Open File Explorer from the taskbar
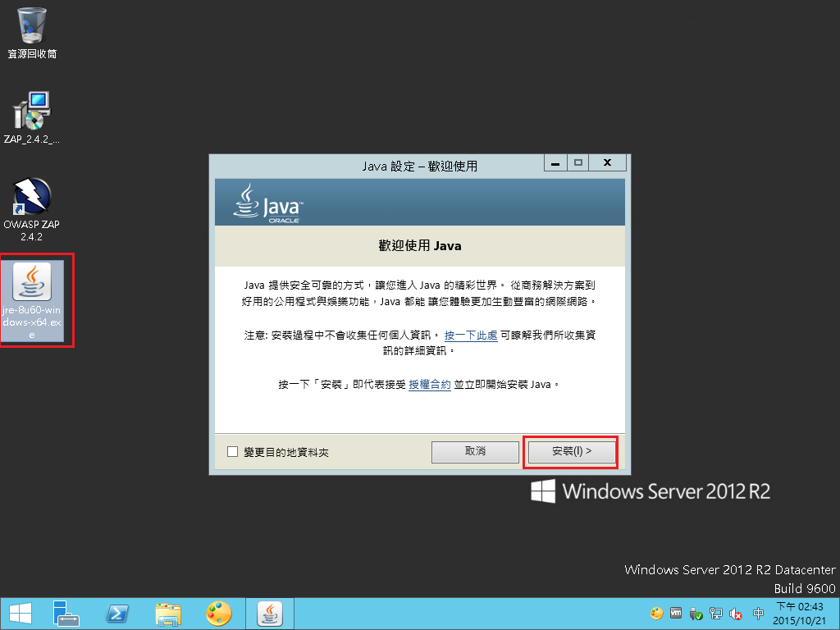This screenshot has width=840, height=630. click(x=168, y=614)
